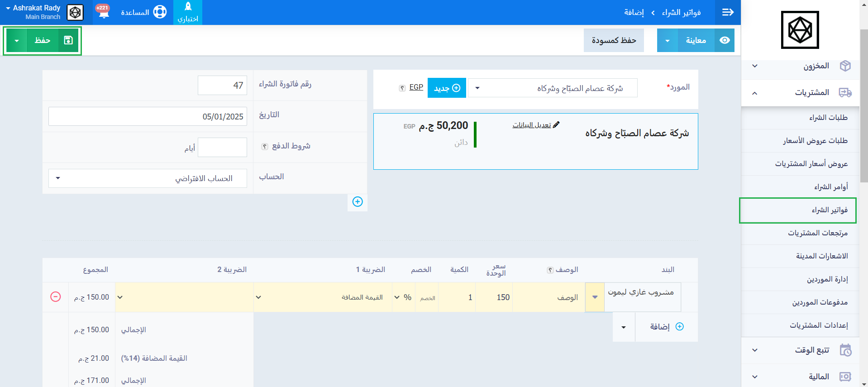This screenshot has height=387, width=868.
Task: Remove the invoice line item with the red minus icon
Action: click(56, 297)
